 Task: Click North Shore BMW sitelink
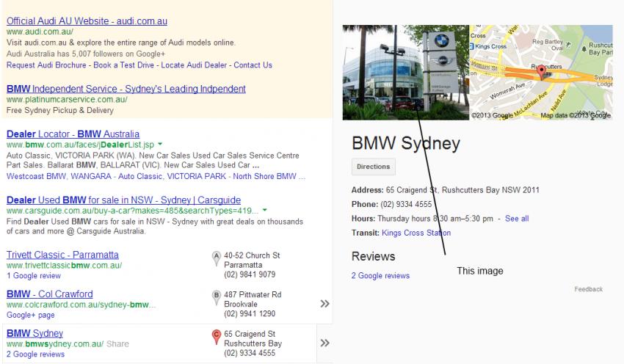pyautogui.click(x=264, y=176)
